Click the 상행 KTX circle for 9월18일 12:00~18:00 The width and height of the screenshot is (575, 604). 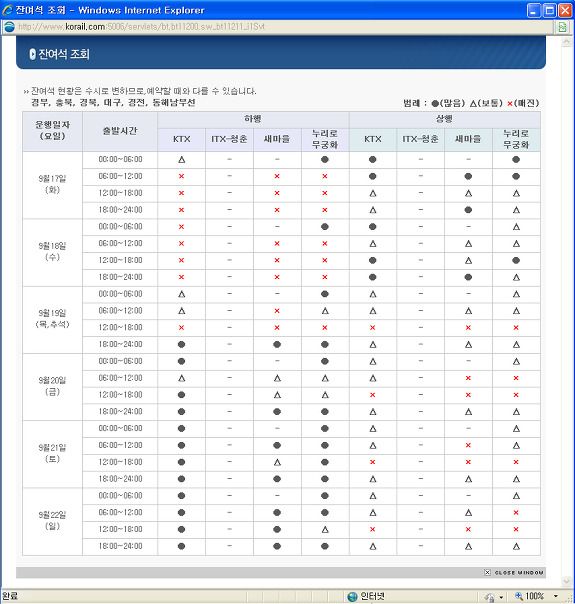(x=372, y=260)
